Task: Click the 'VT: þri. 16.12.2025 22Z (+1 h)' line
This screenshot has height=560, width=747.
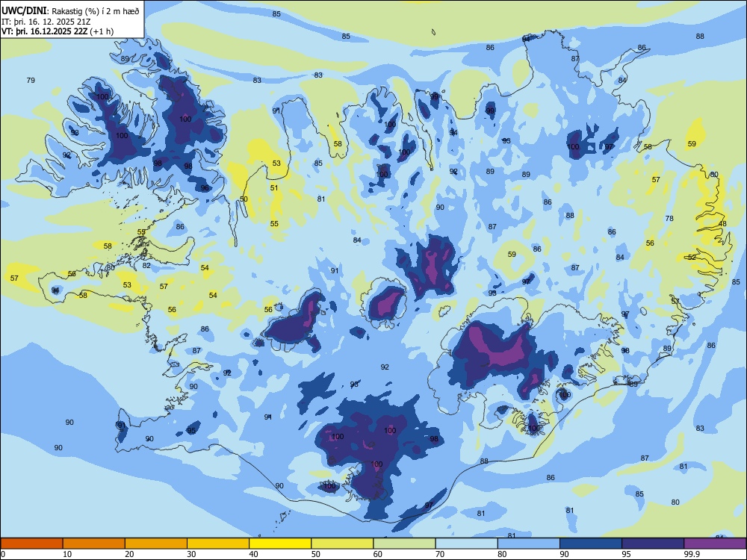Action: click(x=58, y=31)
